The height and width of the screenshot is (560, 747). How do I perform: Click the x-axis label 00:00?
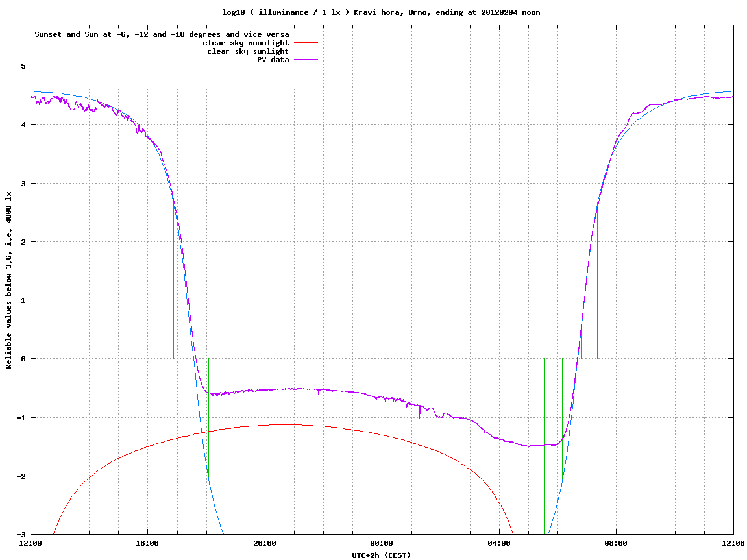(382, 543)
